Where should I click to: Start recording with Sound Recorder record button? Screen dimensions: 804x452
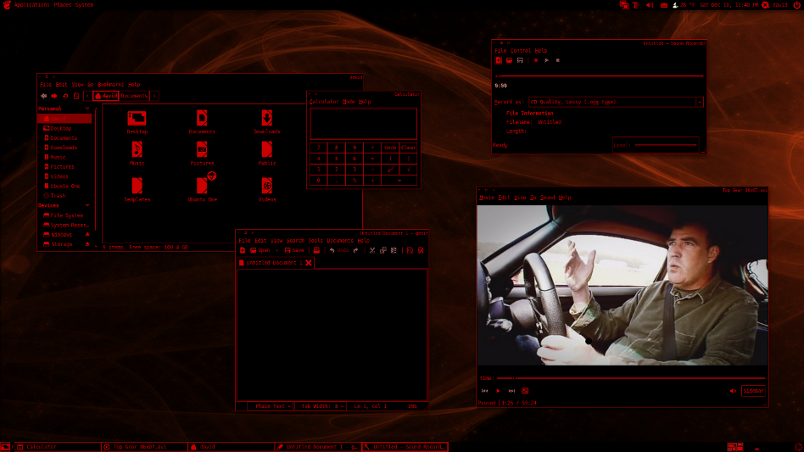click(536, 60)
